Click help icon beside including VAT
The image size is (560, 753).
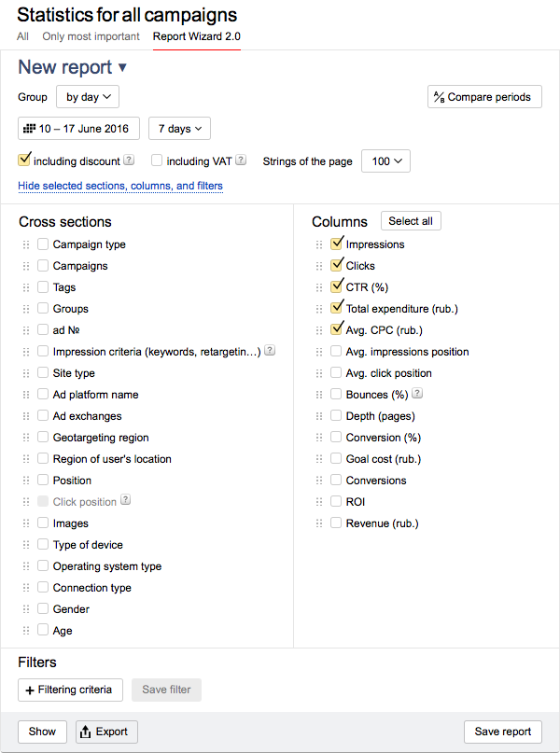click(x=241, y=160)
